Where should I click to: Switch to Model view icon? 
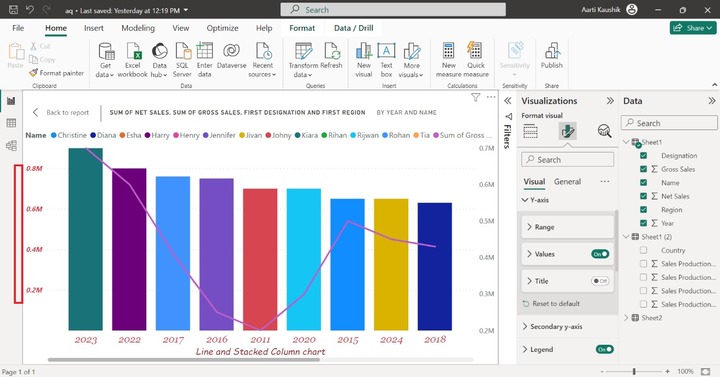11,146
